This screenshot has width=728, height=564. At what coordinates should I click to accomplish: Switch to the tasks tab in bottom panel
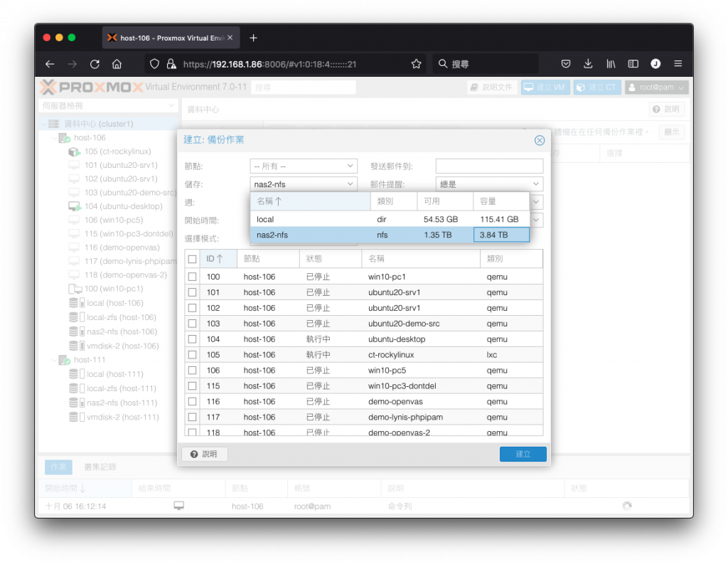pyautogui.click(x=58, y=467)
